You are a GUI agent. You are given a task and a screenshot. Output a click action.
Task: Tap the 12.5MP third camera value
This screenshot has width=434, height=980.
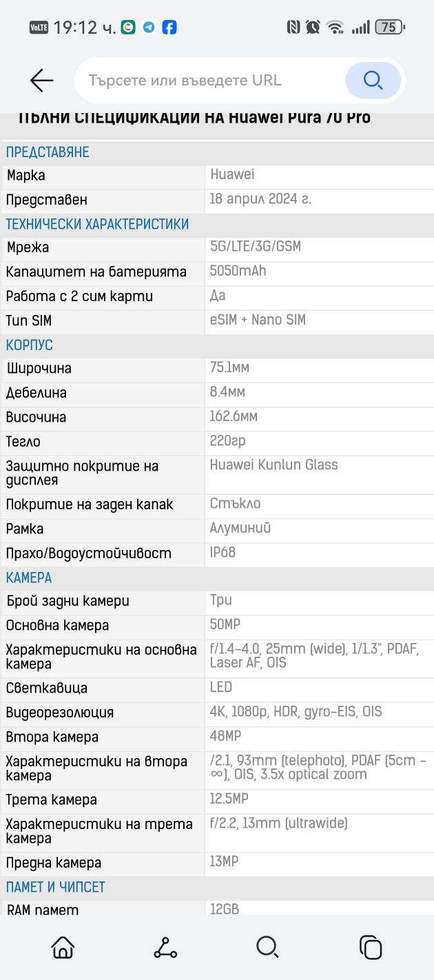pyautogui.click(x=229, y=799)
